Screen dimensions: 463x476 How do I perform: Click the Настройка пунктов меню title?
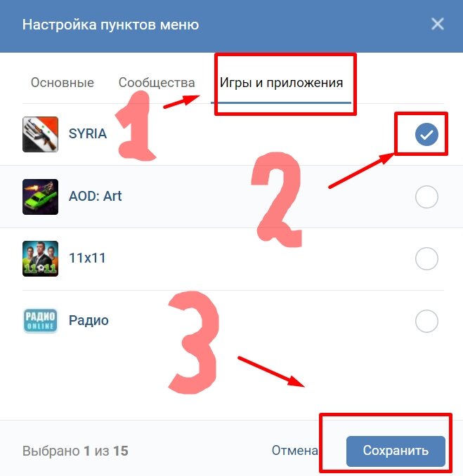click(110, 25)
